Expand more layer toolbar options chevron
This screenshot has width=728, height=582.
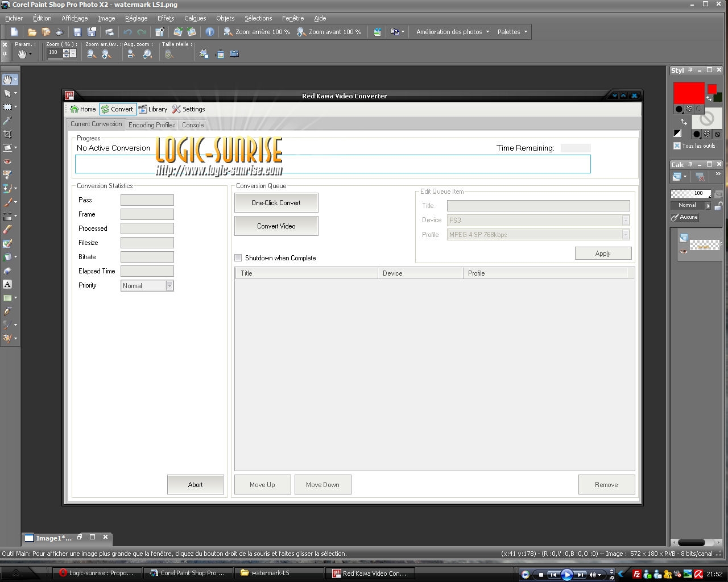(718, 174)
